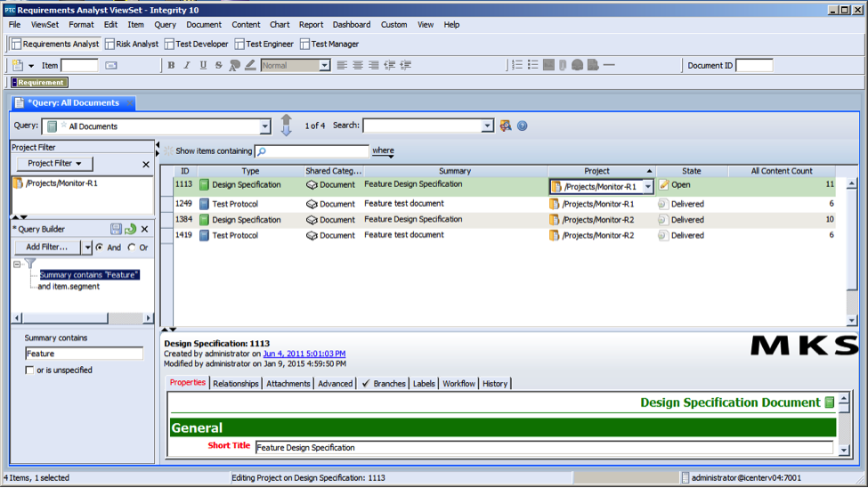The height and width of the screenshot is (488, 868).
Task: Switch to the History tab
Action: click(x=494, y=383)
